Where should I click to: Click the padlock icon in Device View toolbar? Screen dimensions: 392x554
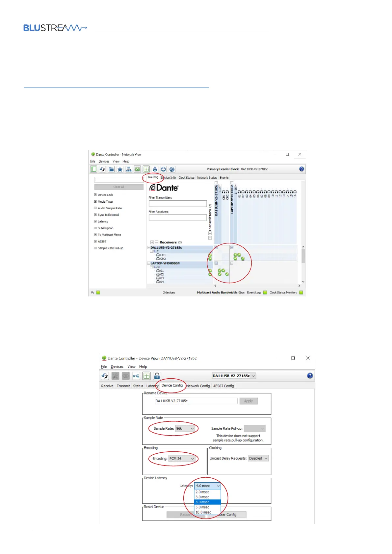[157, 376]
